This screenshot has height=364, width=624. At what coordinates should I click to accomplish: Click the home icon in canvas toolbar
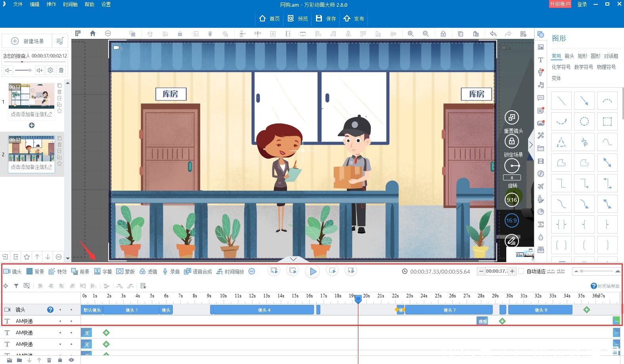pos(93,34)
